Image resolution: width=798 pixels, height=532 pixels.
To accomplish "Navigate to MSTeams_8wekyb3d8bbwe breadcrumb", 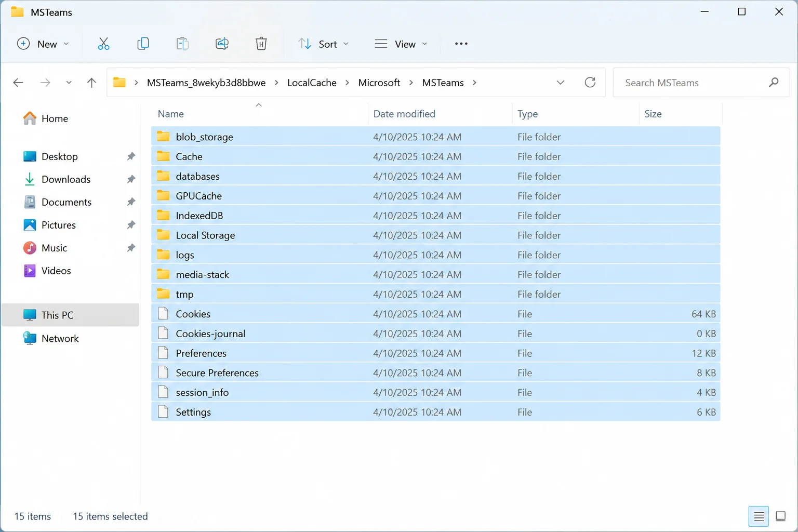I will [x=206, y=83].
